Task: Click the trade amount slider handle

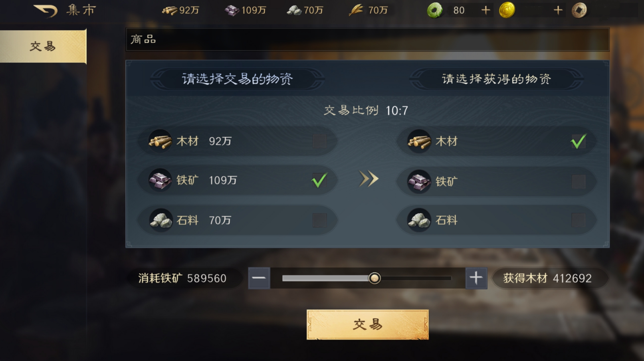Action: click(x=374, y=278)
